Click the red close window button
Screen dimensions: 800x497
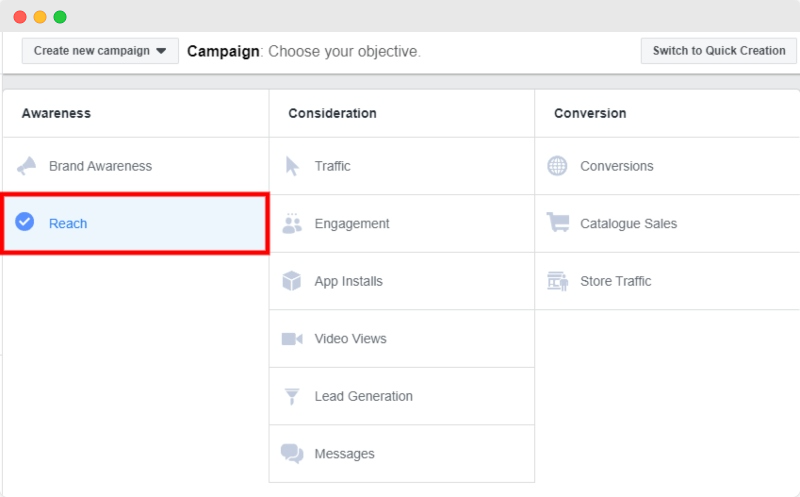pyautogui.click(x=20, y=17)
